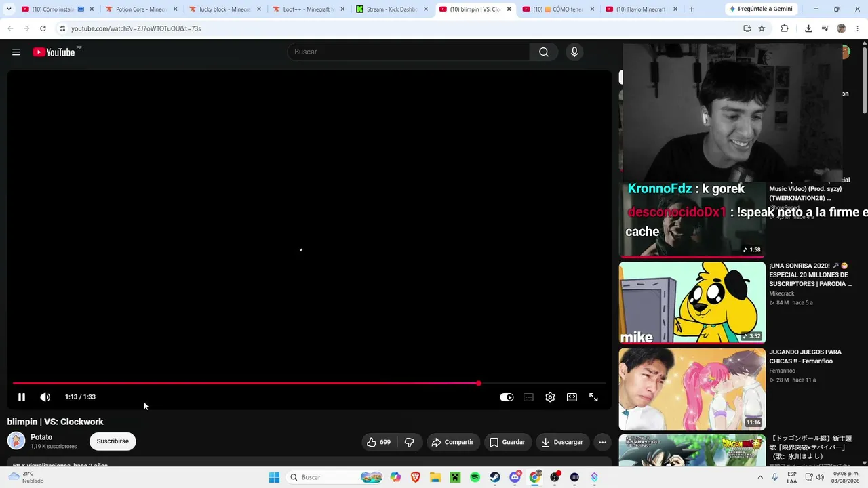Open the weather widget showing 21°C Nublado

(26, 477)
